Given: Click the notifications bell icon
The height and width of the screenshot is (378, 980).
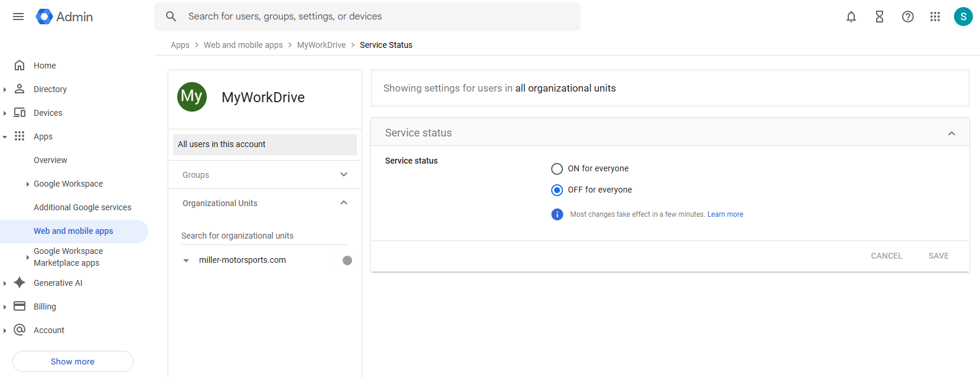Looking at the screenshot, I should click(851, 17).
